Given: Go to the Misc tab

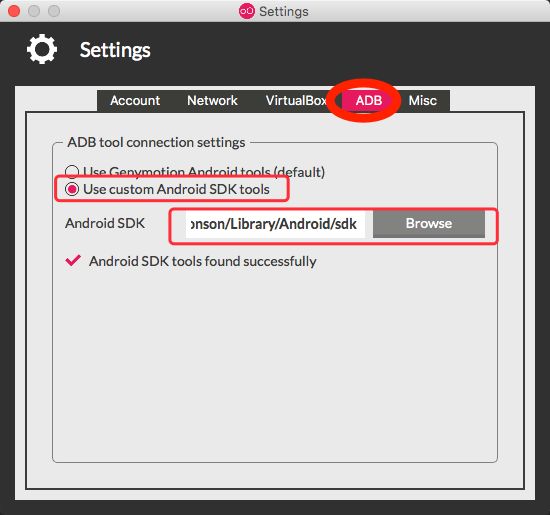Looking at the screenshot, I should 422,101.
